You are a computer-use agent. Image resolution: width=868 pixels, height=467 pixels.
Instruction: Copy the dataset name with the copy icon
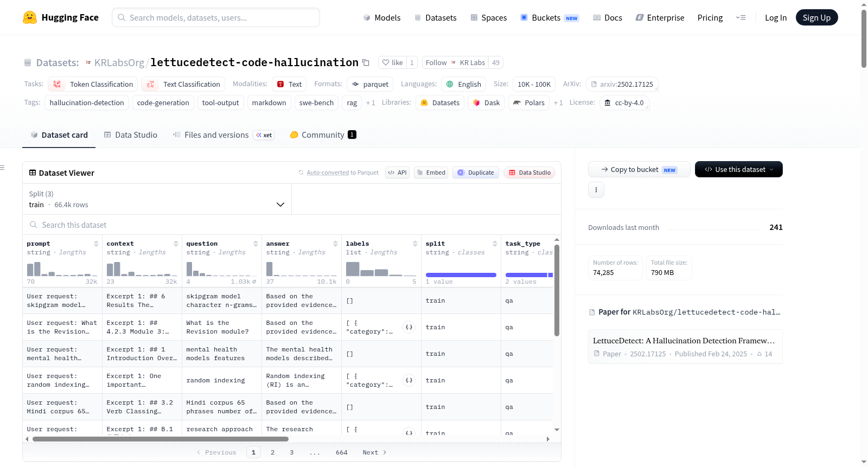[366, 62]
